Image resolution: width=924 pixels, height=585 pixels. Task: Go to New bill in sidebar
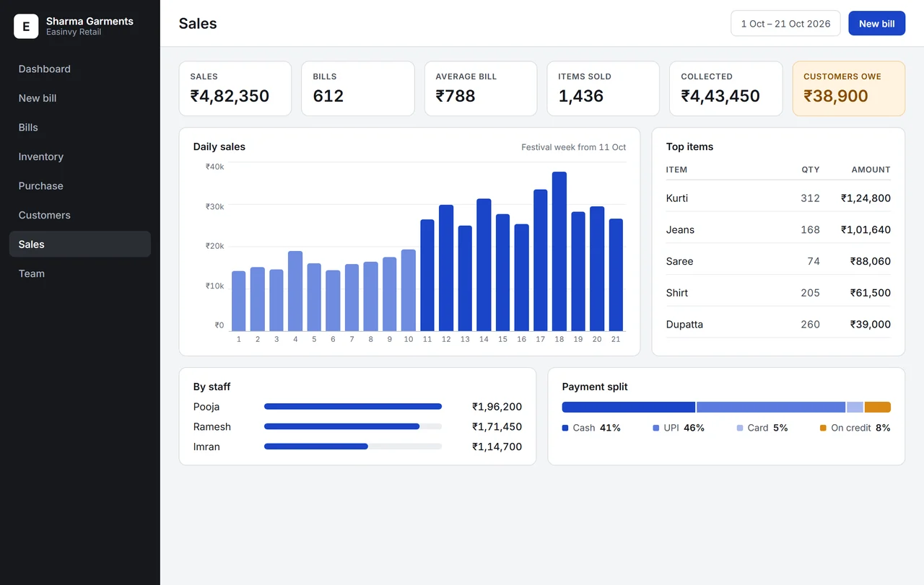(79, 98)
